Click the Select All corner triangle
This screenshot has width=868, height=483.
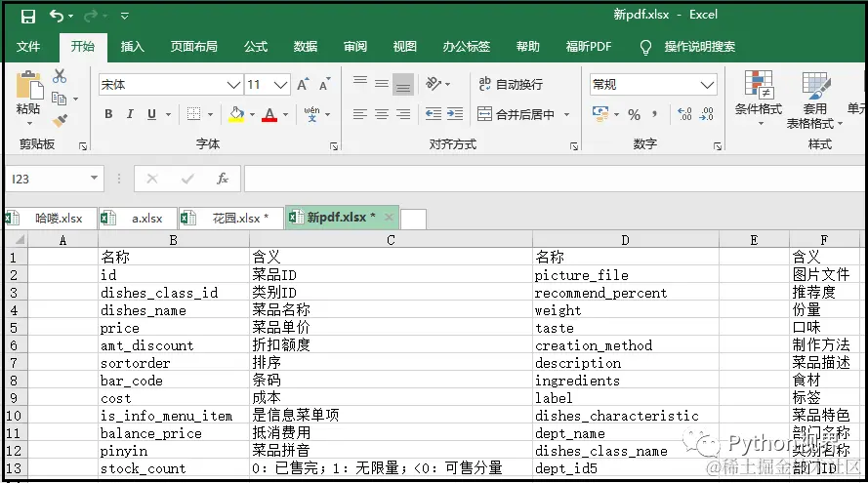[x=20, y=240]
